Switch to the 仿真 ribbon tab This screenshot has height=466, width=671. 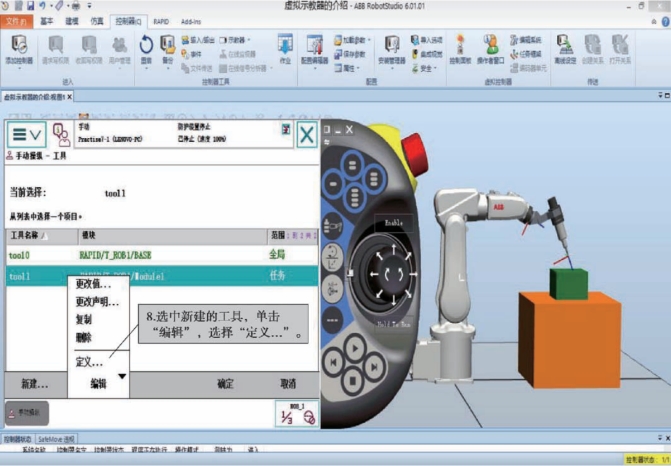[97, 21]
